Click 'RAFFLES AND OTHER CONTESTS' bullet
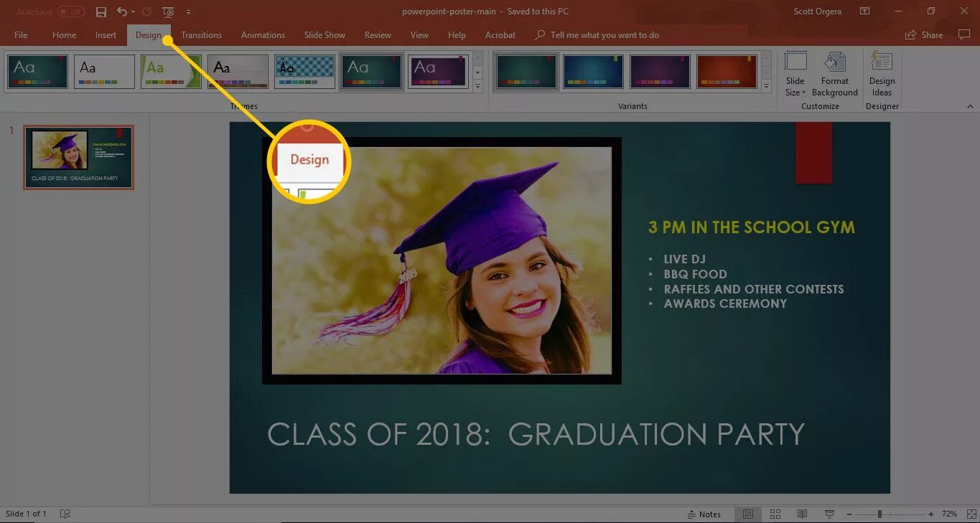This screenshot has height=523, width=980. (x=754, y=289)
